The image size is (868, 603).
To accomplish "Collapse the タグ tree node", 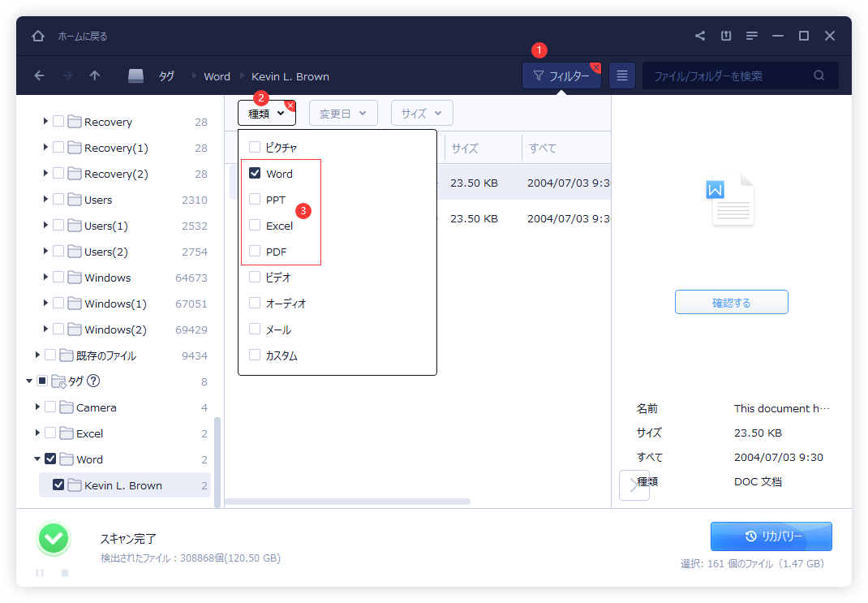I will 28,381.
